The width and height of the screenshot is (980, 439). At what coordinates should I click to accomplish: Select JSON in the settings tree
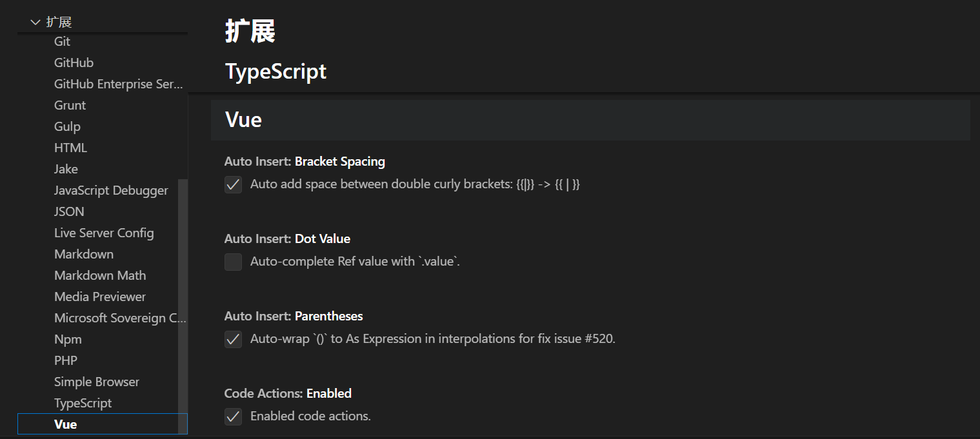(x=69, y=211)
